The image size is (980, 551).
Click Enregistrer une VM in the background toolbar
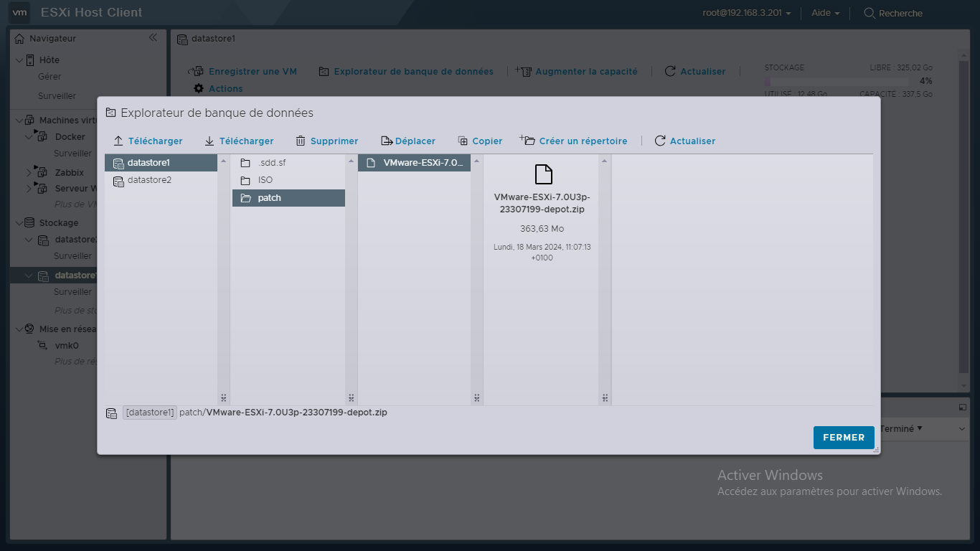(x=242, y=72)
